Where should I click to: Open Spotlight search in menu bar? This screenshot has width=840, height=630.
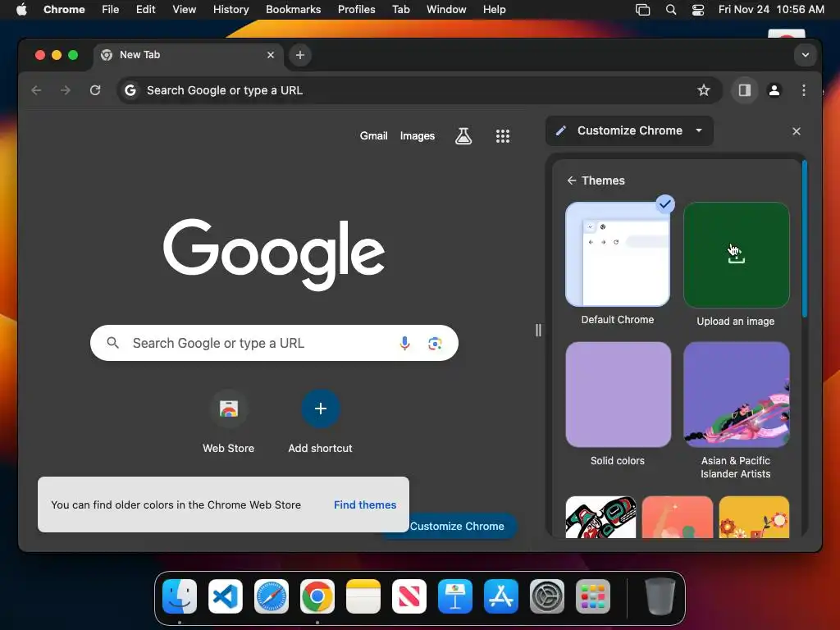670,9
